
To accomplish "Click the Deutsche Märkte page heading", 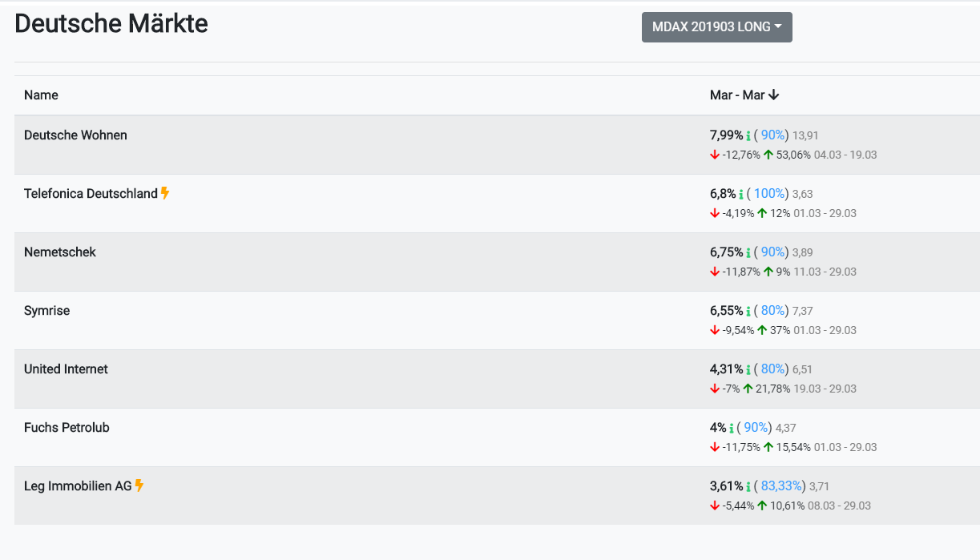I will tap(111, 24).
